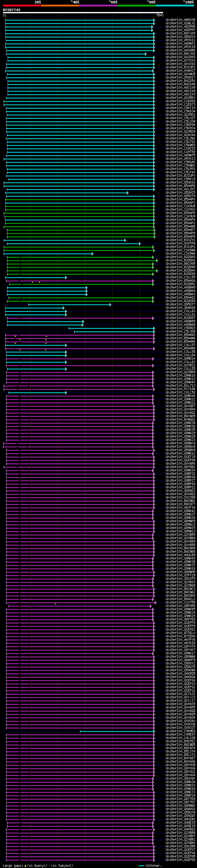Click the cyan bar for UniRef100_Q95UT7

pyautogui.click(x=70, y=305)
